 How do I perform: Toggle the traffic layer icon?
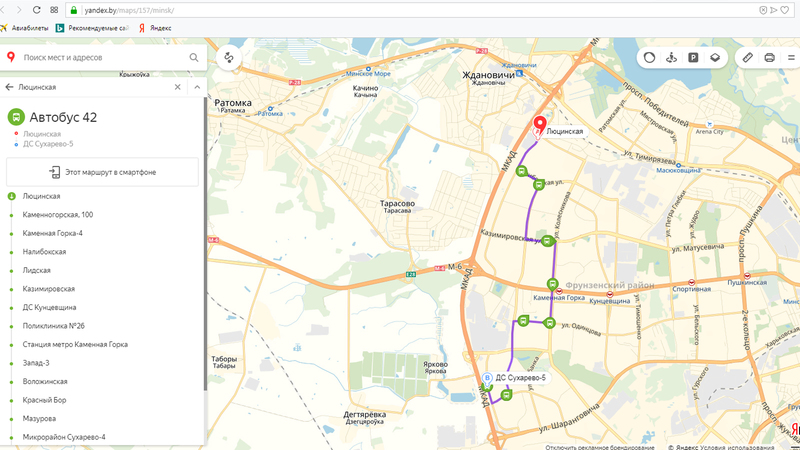(649, 58)
